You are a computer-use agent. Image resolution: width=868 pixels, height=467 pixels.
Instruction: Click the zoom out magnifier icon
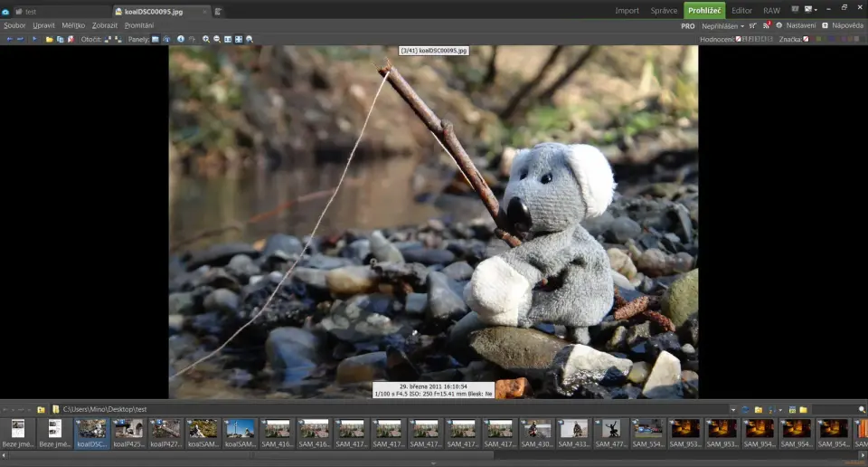(x=217, y=40)
